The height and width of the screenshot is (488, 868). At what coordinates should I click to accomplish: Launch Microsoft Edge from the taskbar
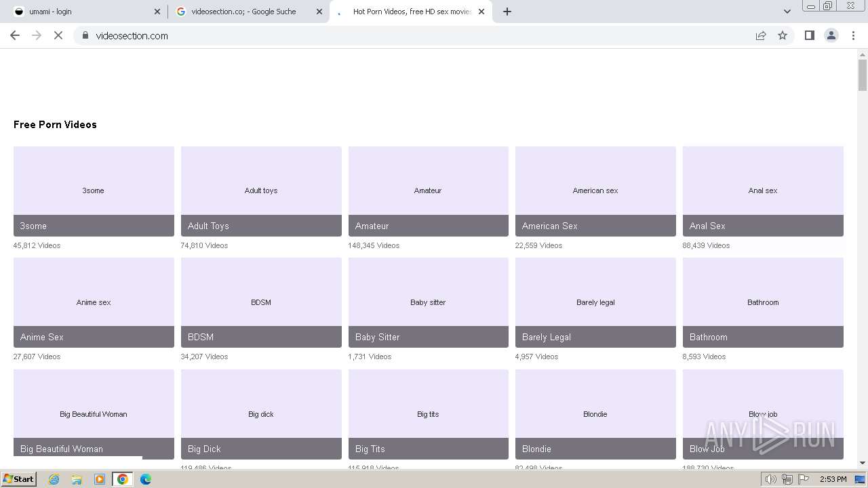(x=146, y=479)
